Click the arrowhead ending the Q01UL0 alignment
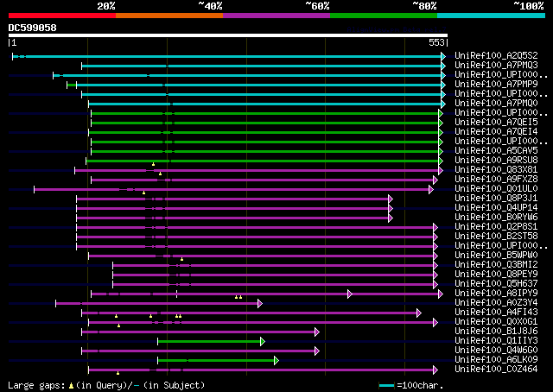The image size is (553, 392). 431,190
